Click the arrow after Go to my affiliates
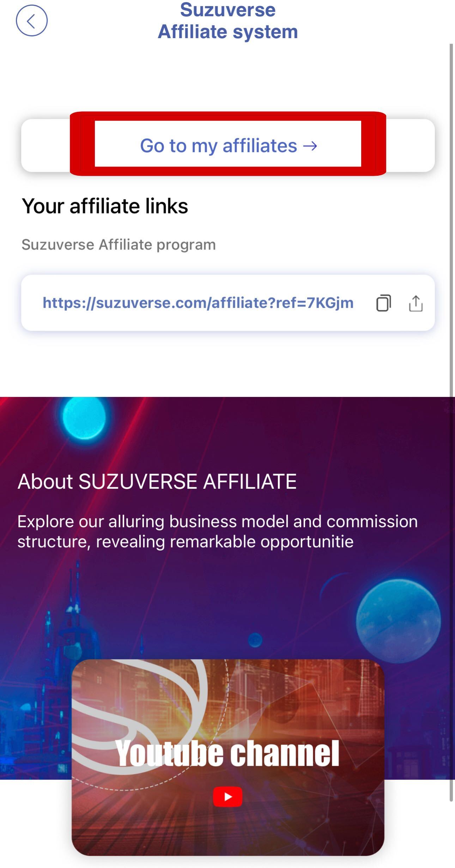This screenshot has height=868, width=455. (x=310, y=146)
